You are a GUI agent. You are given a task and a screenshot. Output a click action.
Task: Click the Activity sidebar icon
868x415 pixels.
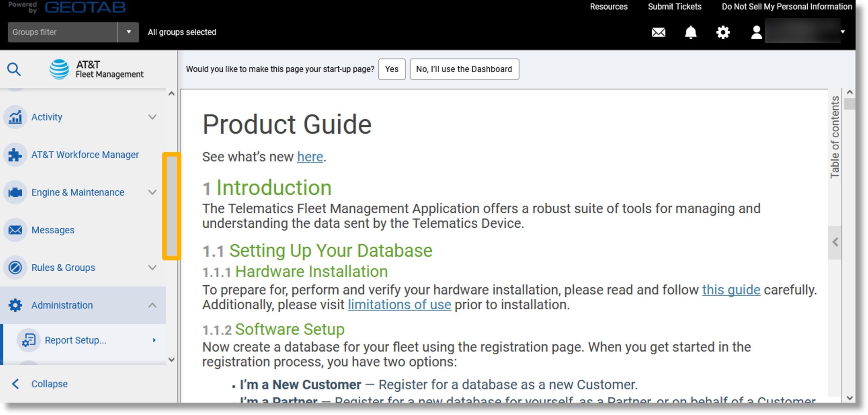pos(15,116)
